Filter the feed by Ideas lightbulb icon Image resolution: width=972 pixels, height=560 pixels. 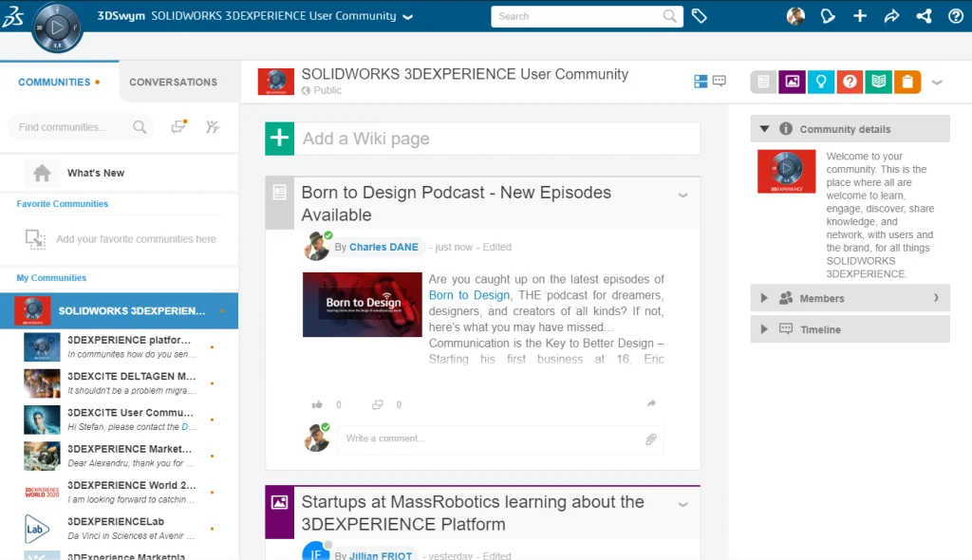[821, 82]
